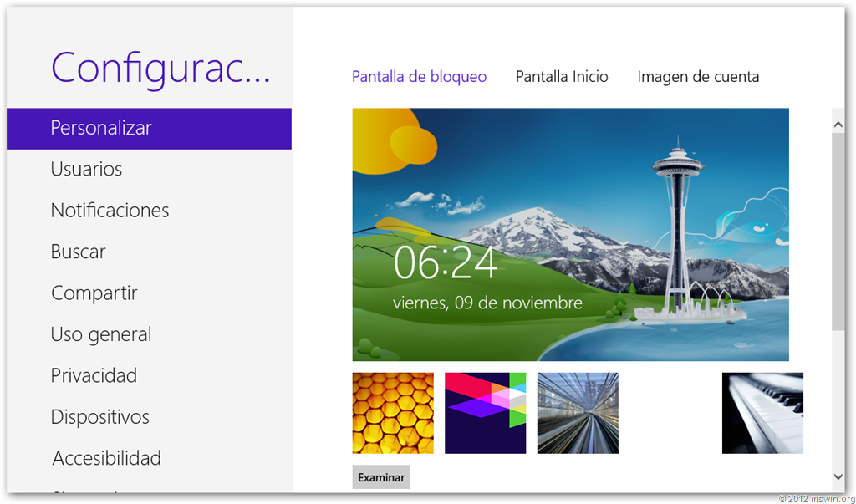Image resolution: width=856 pixels, height=504 pixels.
Task: Switch to the Pantalla Inicio tab
Action: (x=562, y=77)
